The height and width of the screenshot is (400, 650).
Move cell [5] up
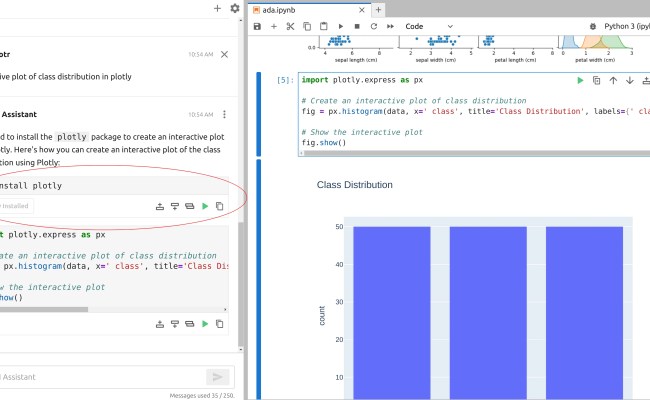613,80
